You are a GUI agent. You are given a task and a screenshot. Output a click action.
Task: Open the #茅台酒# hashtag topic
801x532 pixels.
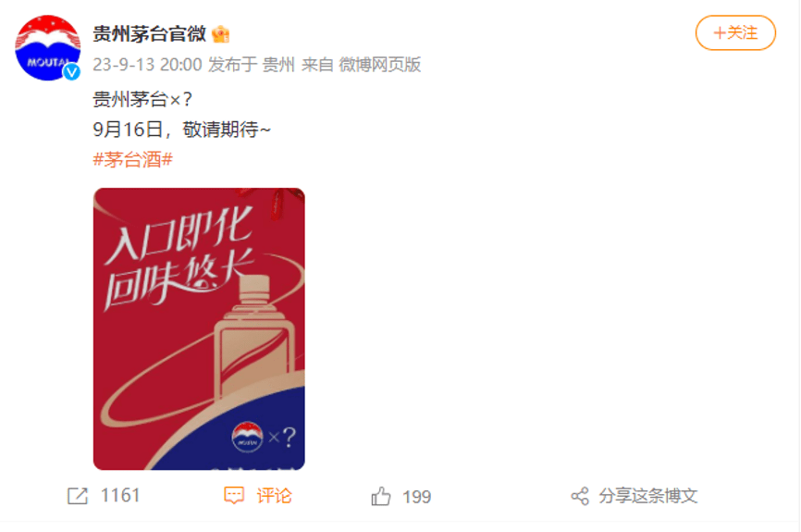coord(133,159)
